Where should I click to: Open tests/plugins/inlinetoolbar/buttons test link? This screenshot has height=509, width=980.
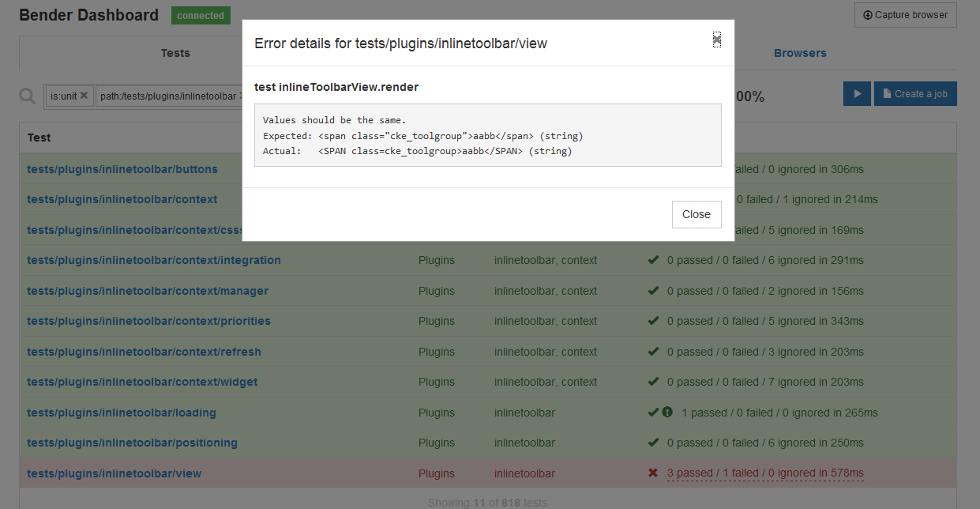tap(122, 169)
